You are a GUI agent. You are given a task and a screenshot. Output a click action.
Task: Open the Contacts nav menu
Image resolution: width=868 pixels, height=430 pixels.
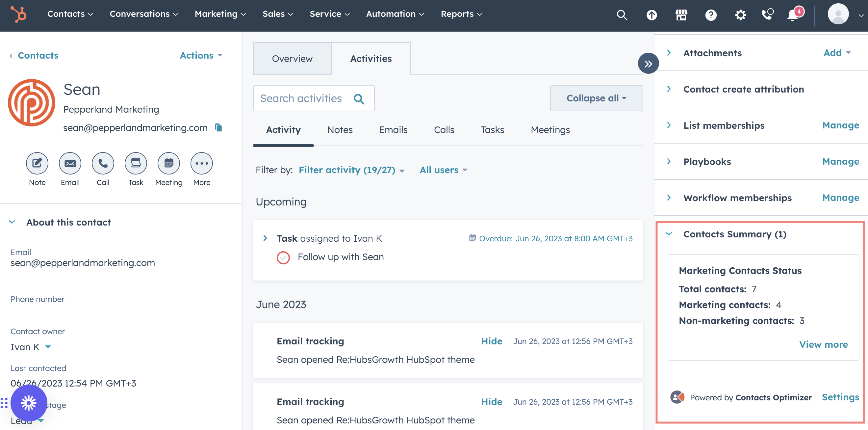point(70,14)
